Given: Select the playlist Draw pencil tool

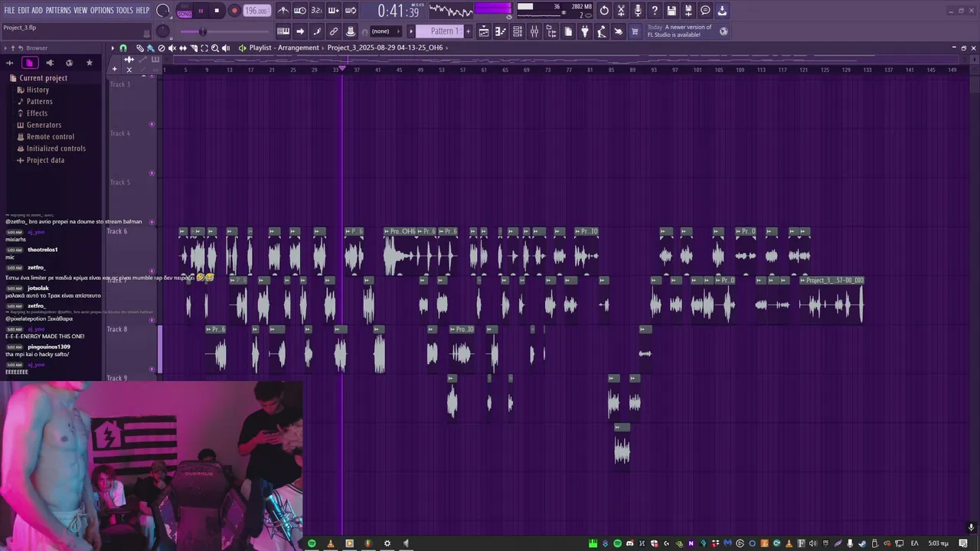Looking at the screenshot, I should [x=140, y=48].
